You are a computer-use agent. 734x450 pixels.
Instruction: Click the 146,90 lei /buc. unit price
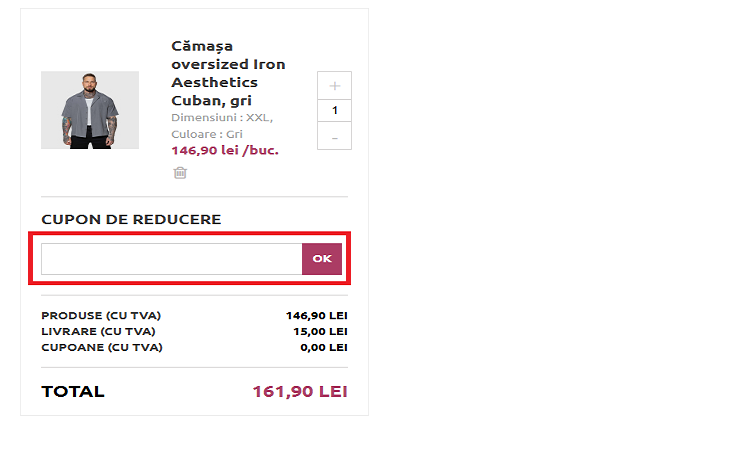point(225,150)
